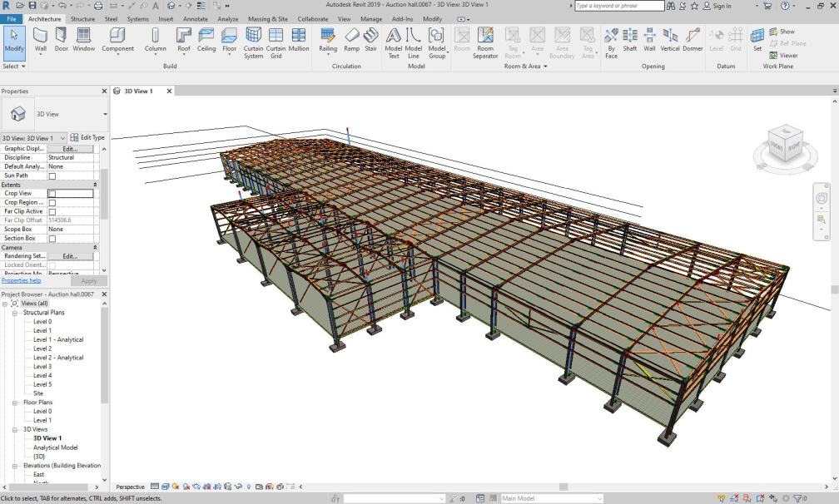The height and width of the screenshot is (504, 839).
Task: Collapse the Extents property group
Action: (95, 185)
